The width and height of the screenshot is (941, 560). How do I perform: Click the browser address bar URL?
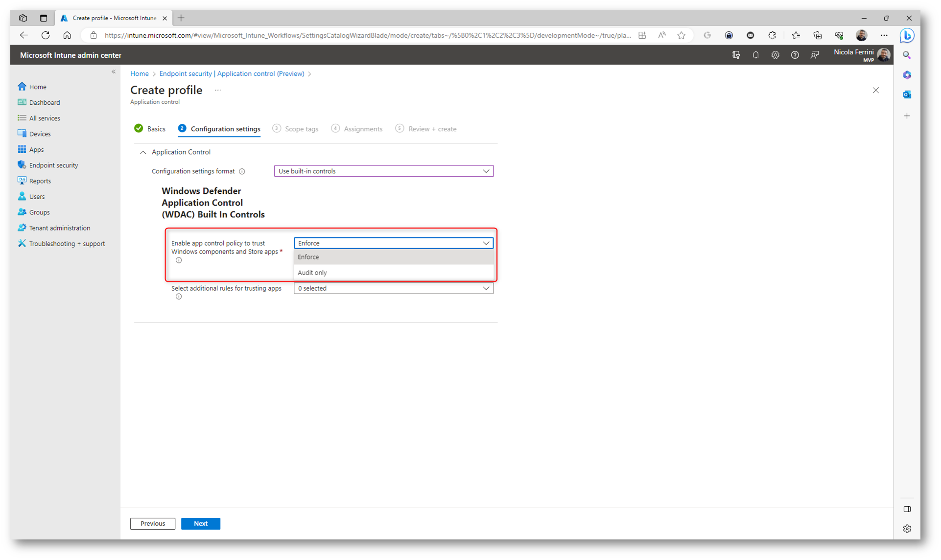point(367,35)
